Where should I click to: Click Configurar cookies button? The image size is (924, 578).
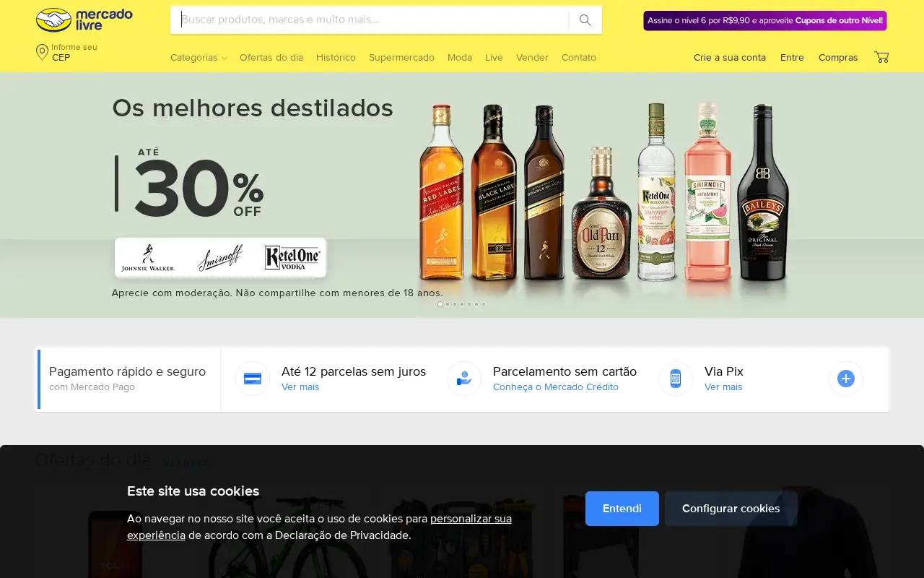click(x=731, y=509)
